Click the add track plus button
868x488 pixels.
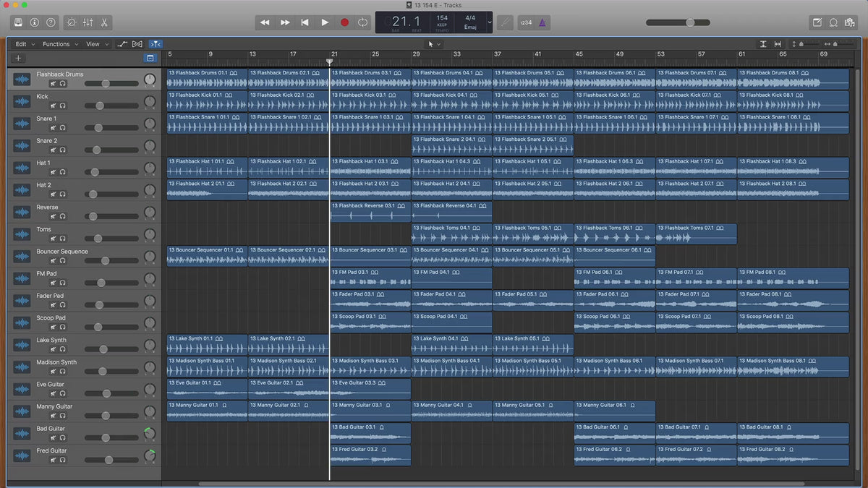tap(18, 58)
